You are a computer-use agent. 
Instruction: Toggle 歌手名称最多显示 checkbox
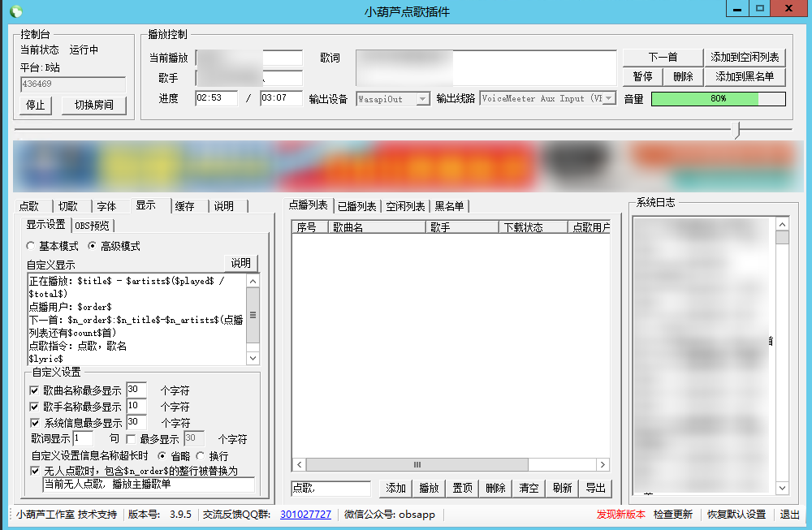point(34,406)
